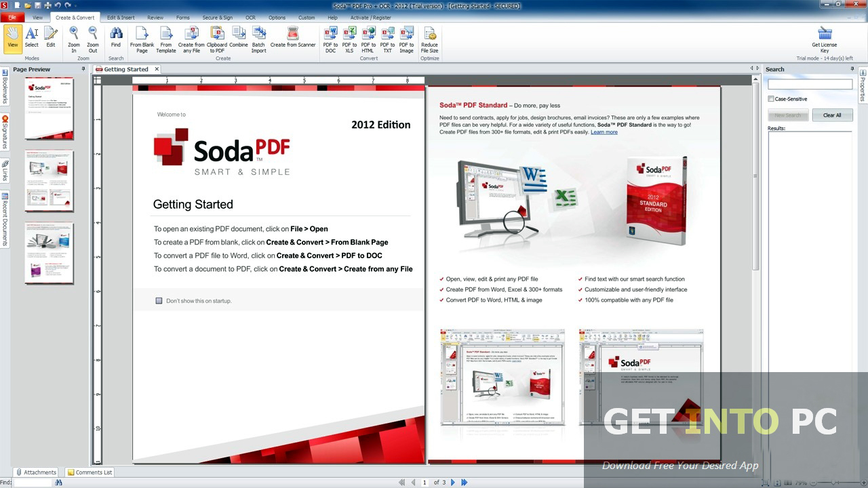Open the Combine files tool

239,38
